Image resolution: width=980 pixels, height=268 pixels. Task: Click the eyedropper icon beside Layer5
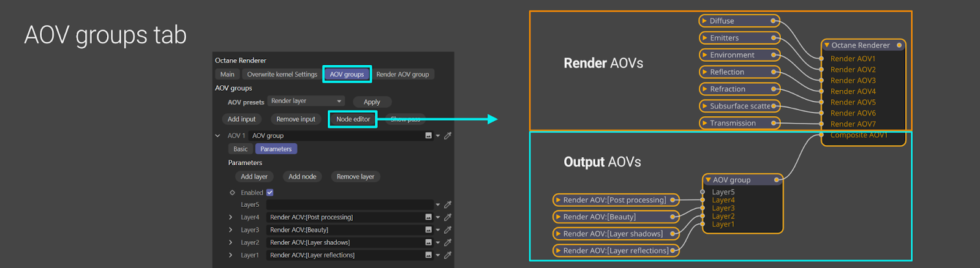coord(448,205)
